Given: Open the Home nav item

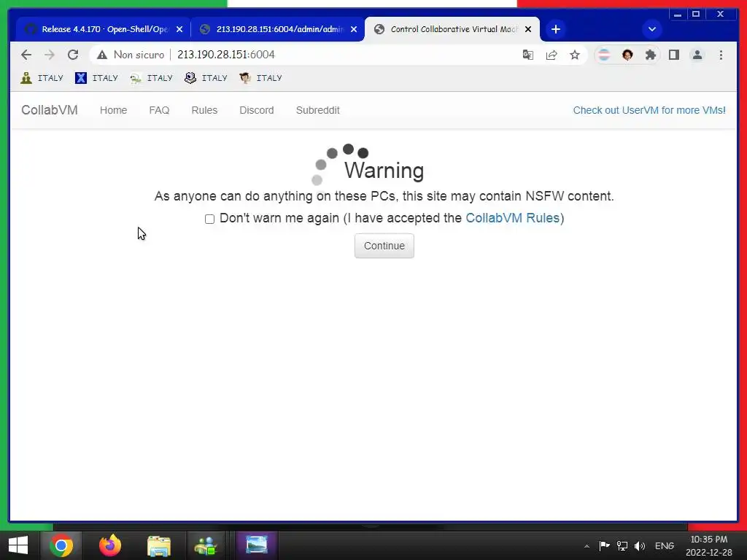Looking at the screenshot, I should click(113, 110).
